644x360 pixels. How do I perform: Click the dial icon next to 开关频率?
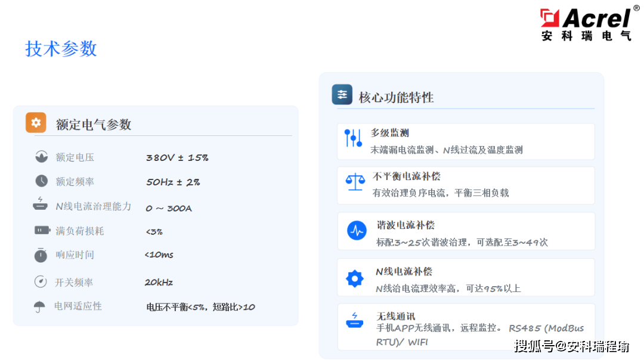41,281
